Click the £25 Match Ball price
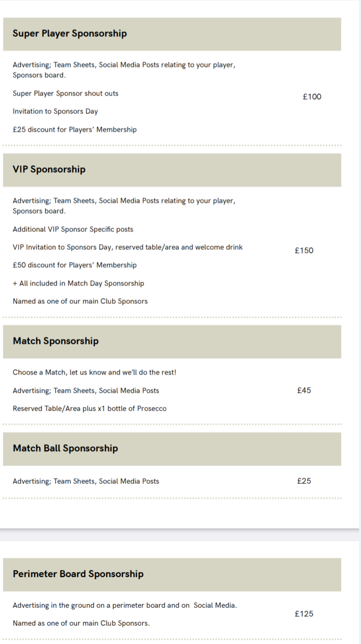 pos(304,481)
